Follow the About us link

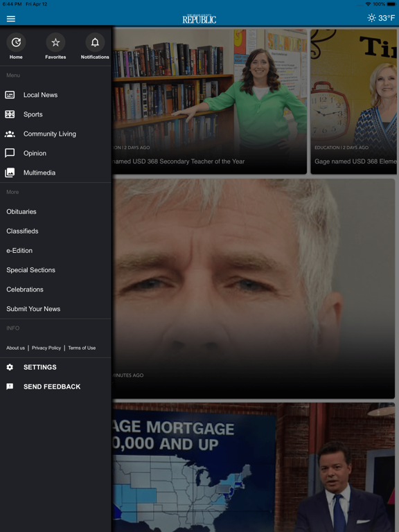pyautogui.click(x=16, y=348)
